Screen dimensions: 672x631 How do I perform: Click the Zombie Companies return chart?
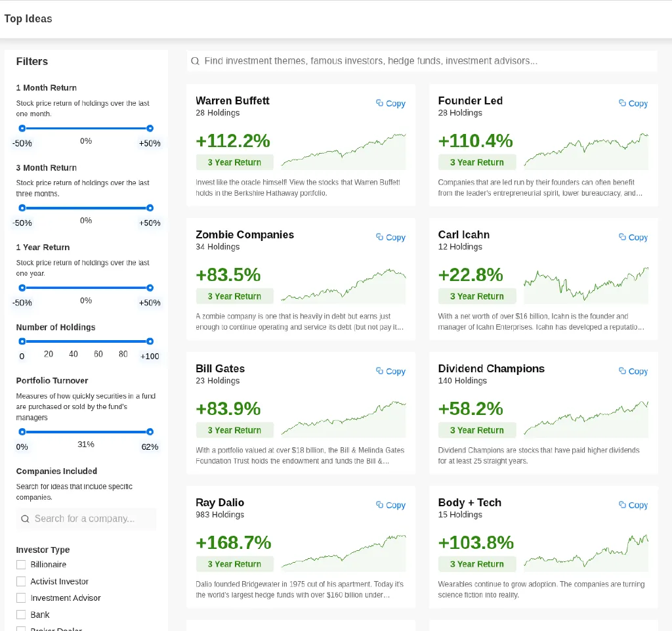[x=343, y=285]
